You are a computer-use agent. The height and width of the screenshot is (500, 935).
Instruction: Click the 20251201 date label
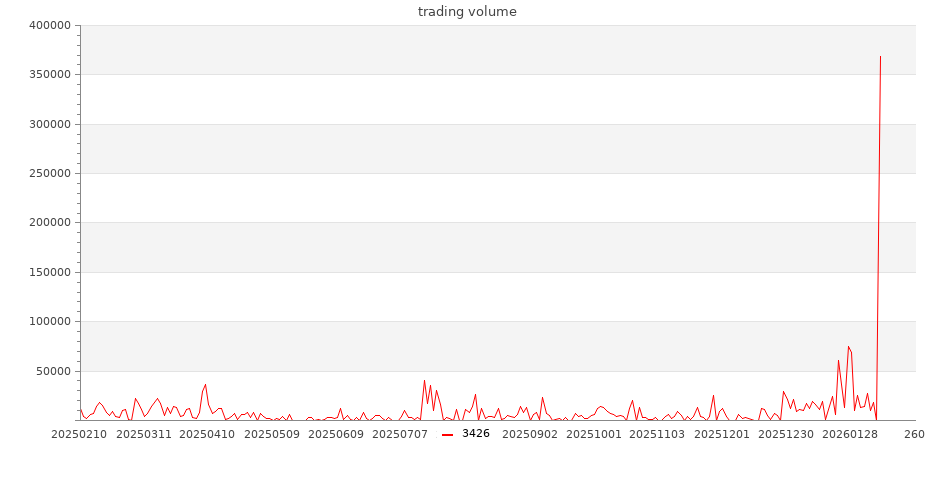coord(722,434)
